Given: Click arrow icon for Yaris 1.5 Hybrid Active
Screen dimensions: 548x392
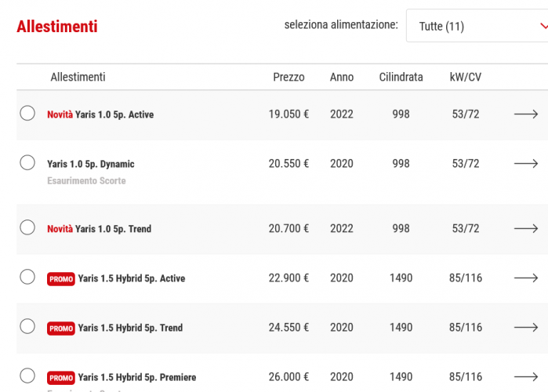Looking at the screenshot, I should (525, 278).
